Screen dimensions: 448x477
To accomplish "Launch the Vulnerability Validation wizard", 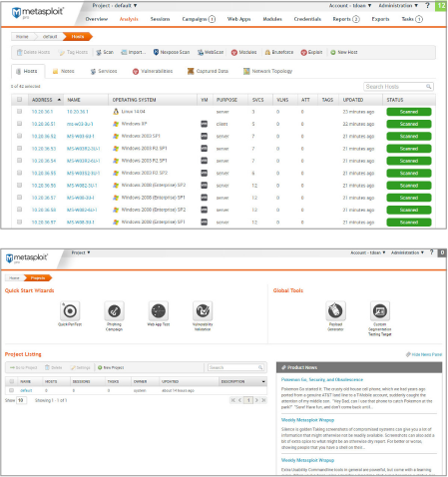I will coord(203,316).
